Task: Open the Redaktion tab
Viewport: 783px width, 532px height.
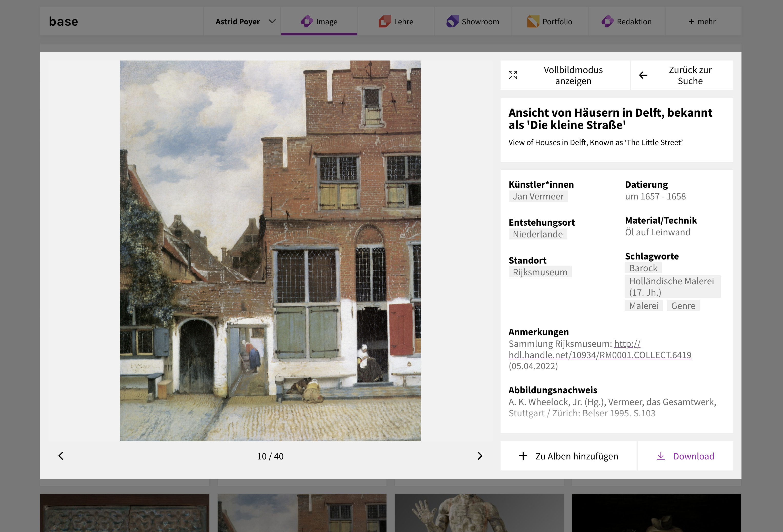Action: 626,22
